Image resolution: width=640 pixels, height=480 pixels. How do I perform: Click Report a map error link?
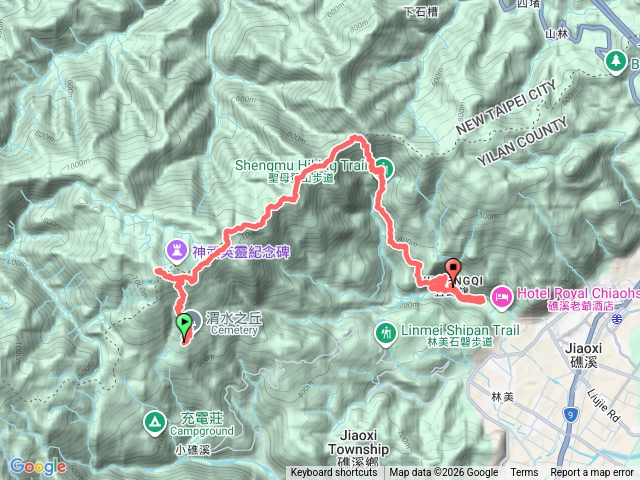591,473
